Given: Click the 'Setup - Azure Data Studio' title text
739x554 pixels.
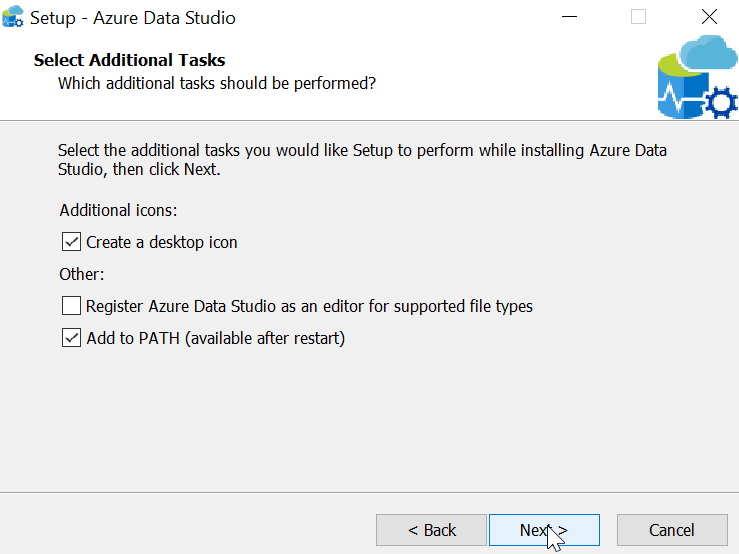Looking at the screenshot, I should pos(133,18).
